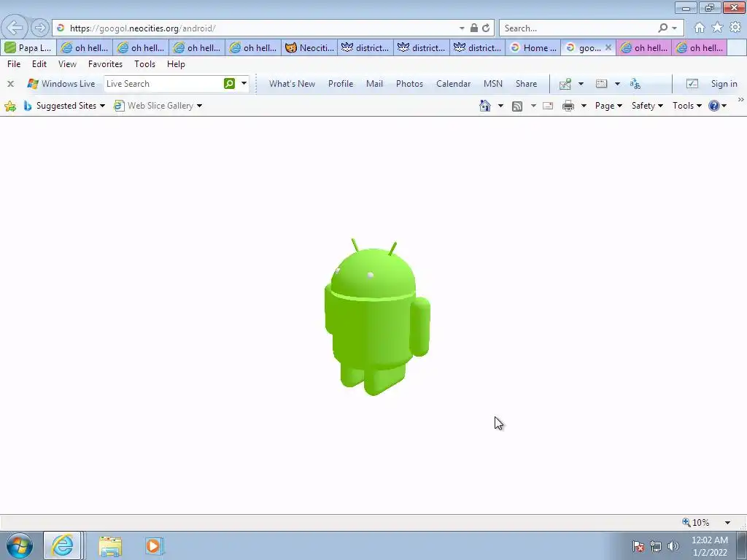Expand the search provider dropdown arrow

tap(675, 28)
